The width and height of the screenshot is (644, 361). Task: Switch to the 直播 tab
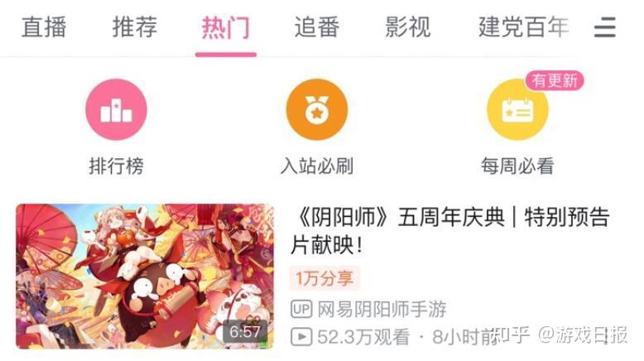[x=44, y=27]
